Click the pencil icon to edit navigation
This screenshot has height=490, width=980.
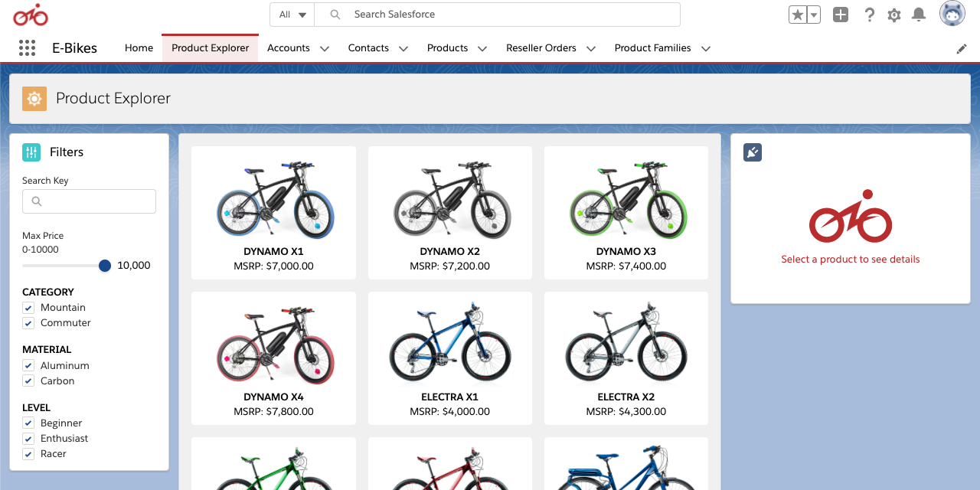[x=962, y=48]
